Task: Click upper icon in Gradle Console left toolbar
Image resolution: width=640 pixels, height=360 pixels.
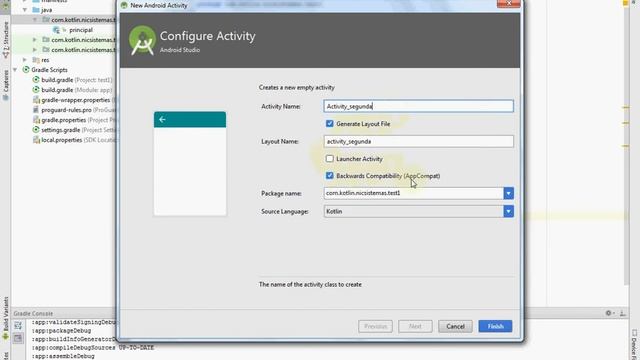Action: click(x=18, y=325)
